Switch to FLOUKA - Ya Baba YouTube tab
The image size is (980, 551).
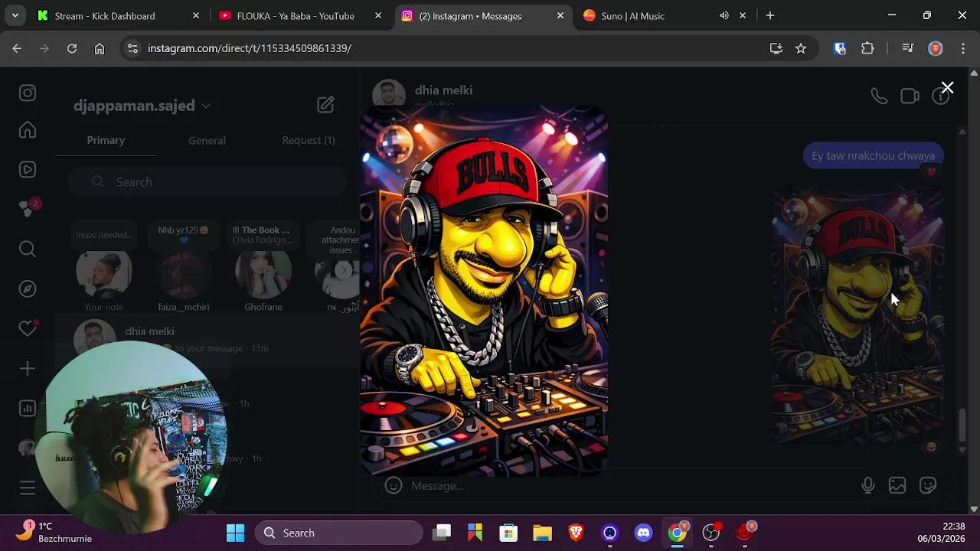click(300, 15)
